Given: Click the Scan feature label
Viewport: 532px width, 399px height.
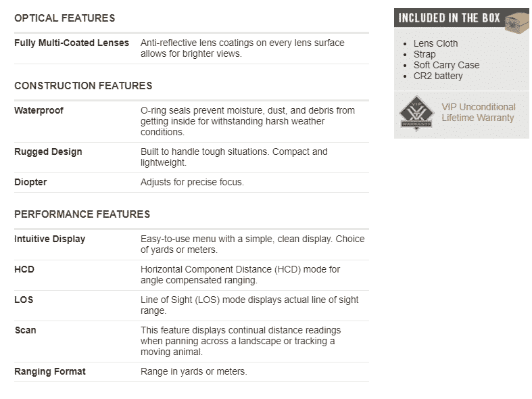Looking at the screenshot, I should [x=25, y=330].
